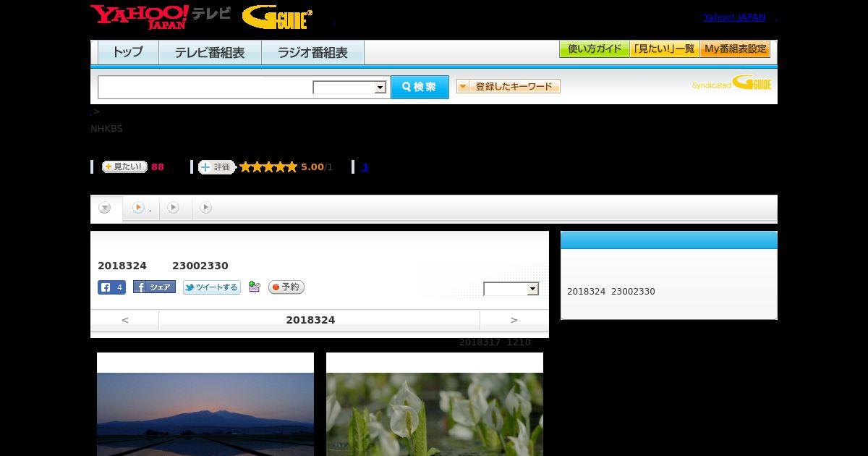Open the mountain at dusk thumbnail
The image size is (868, 456).
[205, 414]
